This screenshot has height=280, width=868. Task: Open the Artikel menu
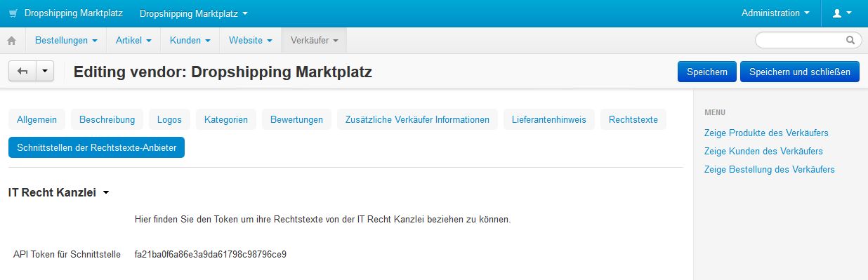133,41
